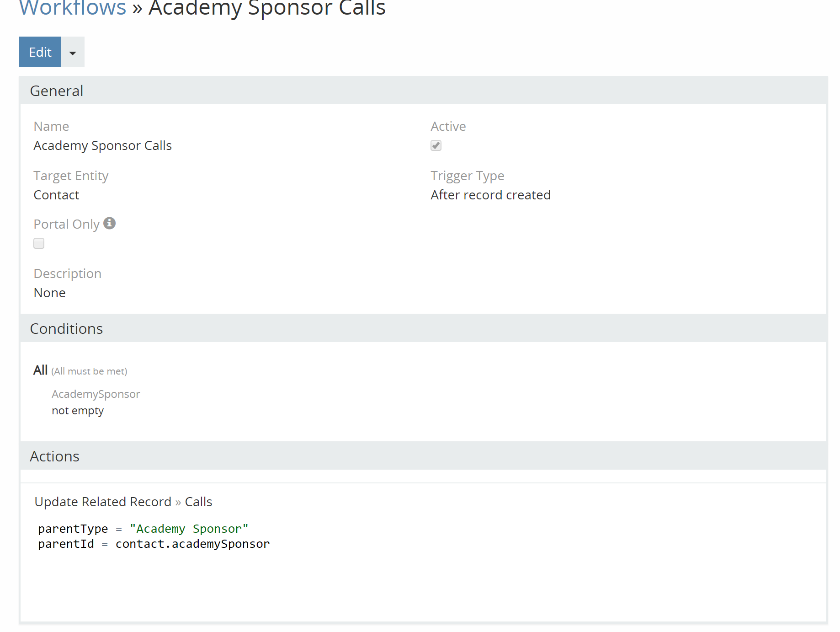Viewport: 840px width, 632px height.
Task: Click the AcademySponsor condition field name
Action: 96,394
